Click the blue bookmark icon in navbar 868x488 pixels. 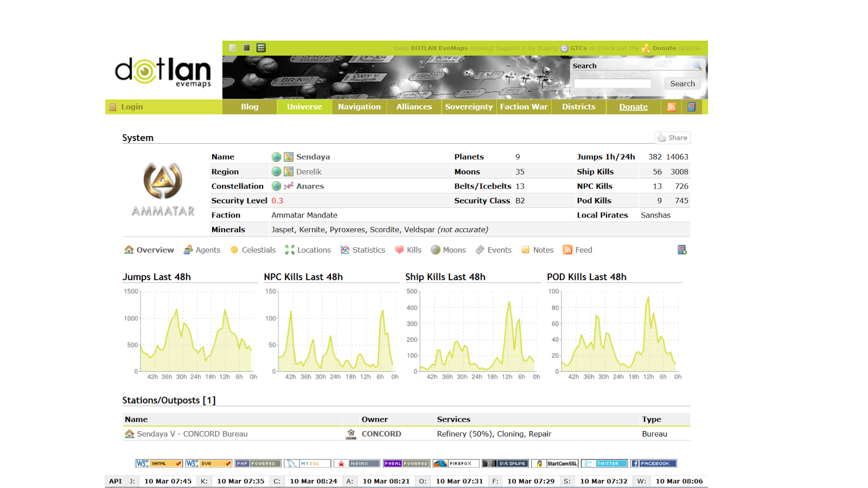click(692, 107)
